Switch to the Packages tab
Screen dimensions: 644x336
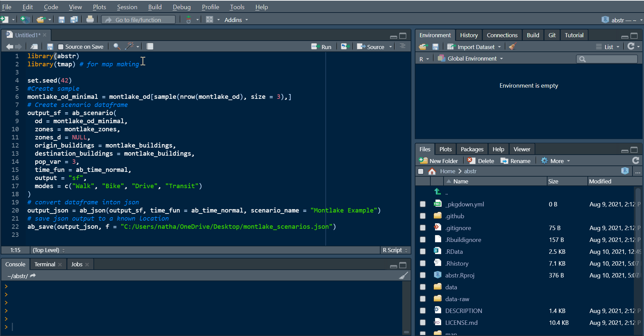click(x=472, y=149)
